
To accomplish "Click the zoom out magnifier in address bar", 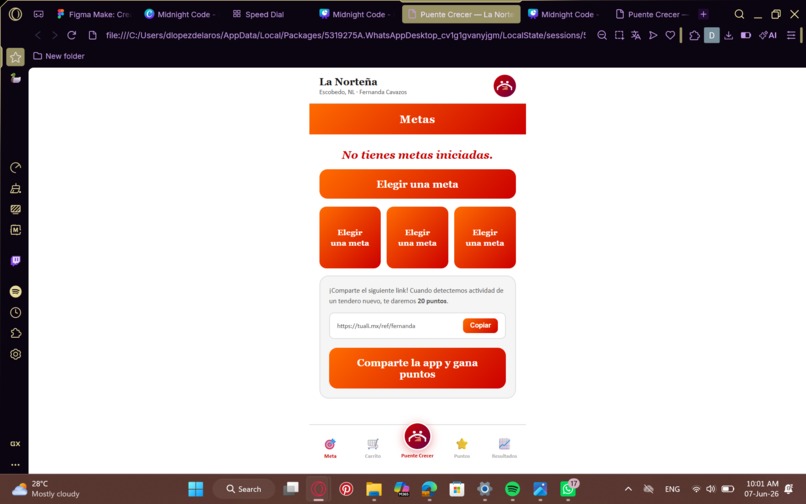I will pos(602,35).
